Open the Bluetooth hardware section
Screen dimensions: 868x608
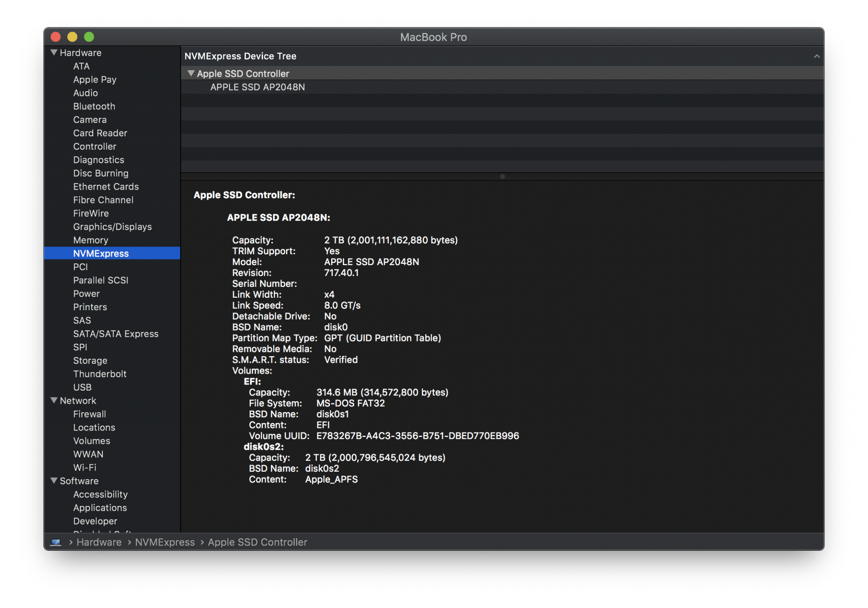94,106
